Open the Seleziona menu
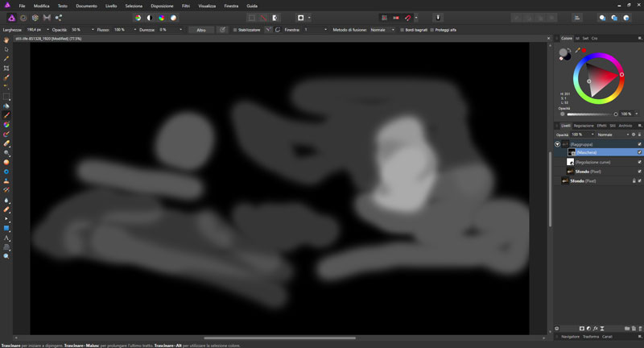644x348 pixels. 134,6
